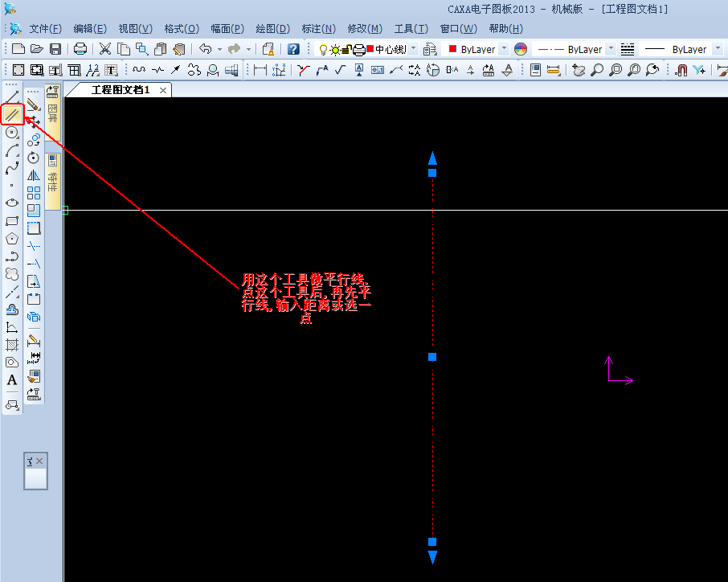Screen dimensions: 728x582
Task: Toggle the 特性 properties side panel tab
Action: [x=53, y=173]
